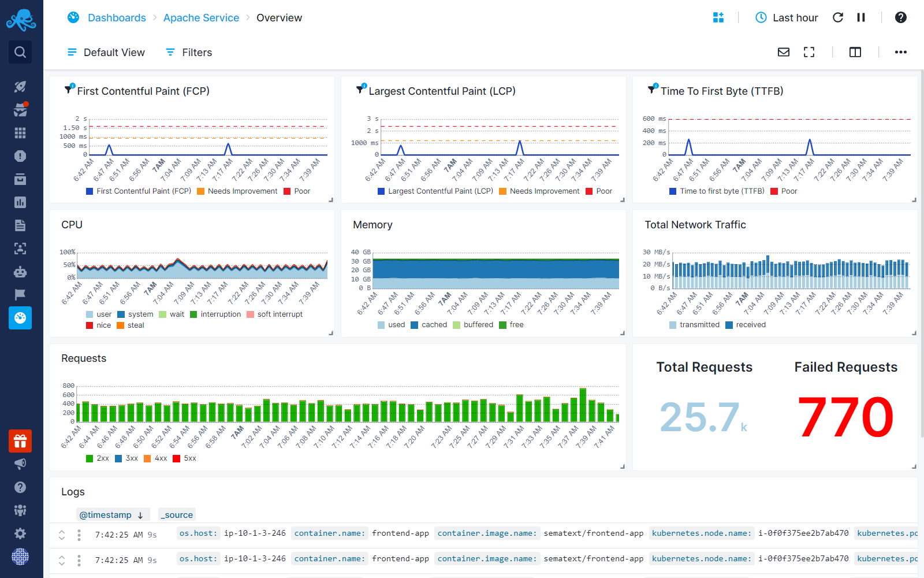Viewport: 924px width, 578px height.
Task: Expand the first log row
Action: pyautogui.click(x=62, y=535)
